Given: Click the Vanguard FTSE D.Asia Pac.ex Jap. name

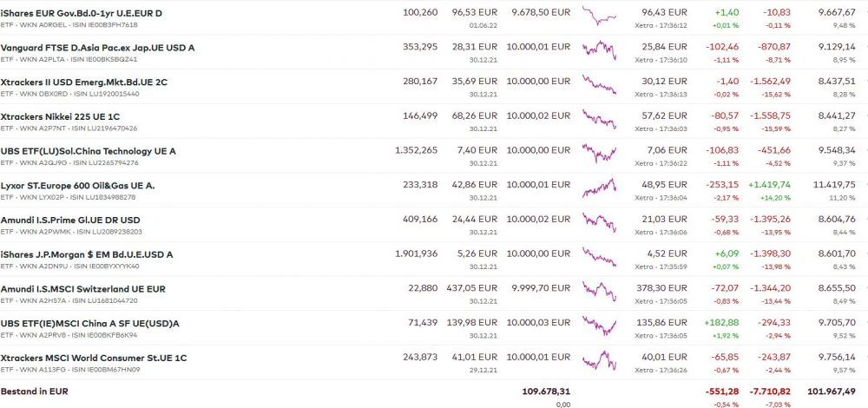Looking at the screenshot, I should (97, 47).
